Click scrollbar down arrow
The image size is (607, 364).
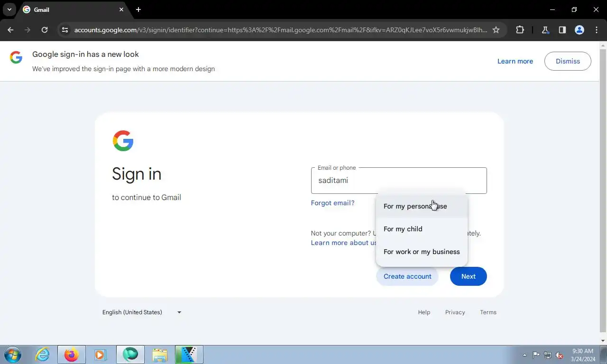(x=603, y=341)
